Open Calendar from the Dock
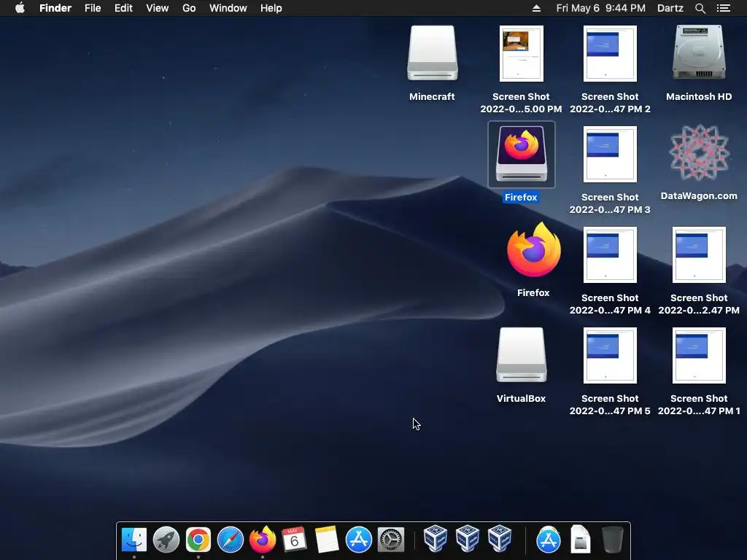 (295, 540)
